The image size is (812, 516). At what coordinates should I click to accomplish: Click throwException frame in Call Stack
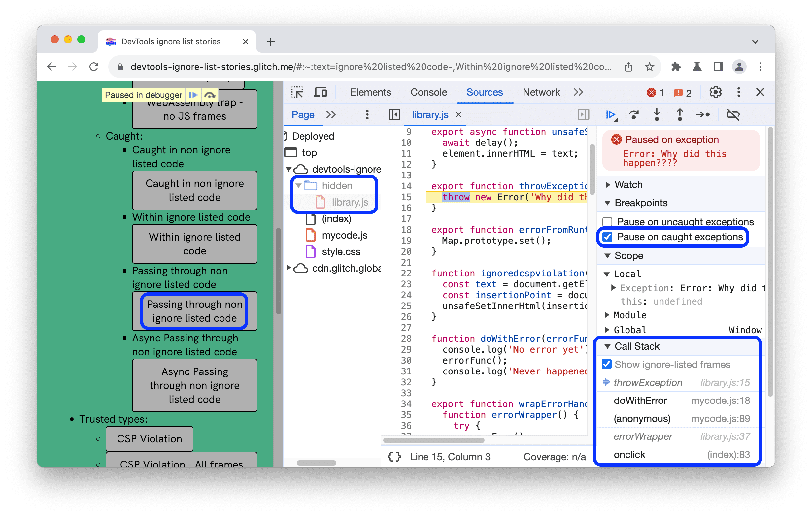coord(647,386)
